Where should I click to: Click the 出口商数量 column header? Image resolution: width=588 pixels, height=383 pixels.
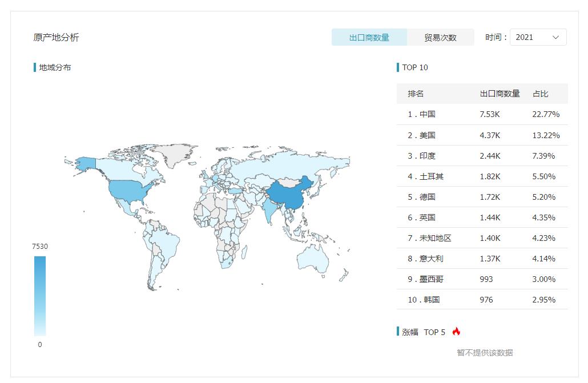point(500,93)
